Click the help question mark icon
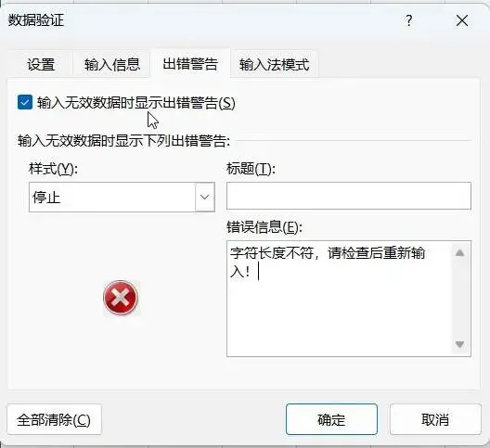Image resolution: width=490 pixels, height=448 pixels. [x=409, y=21]
